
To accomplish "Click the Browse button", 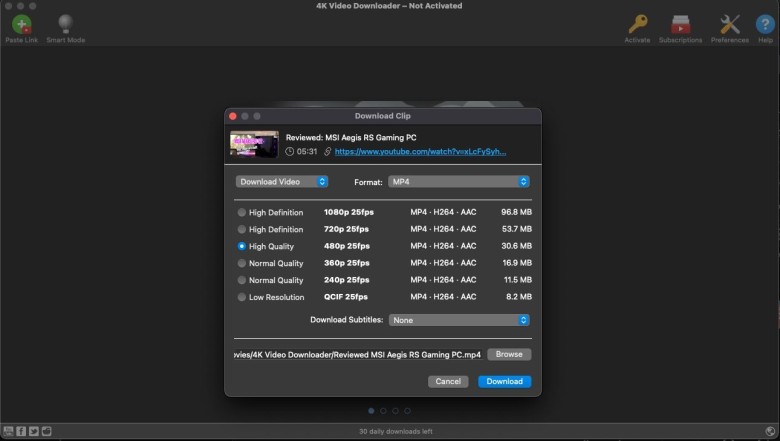I will point(509,354).
